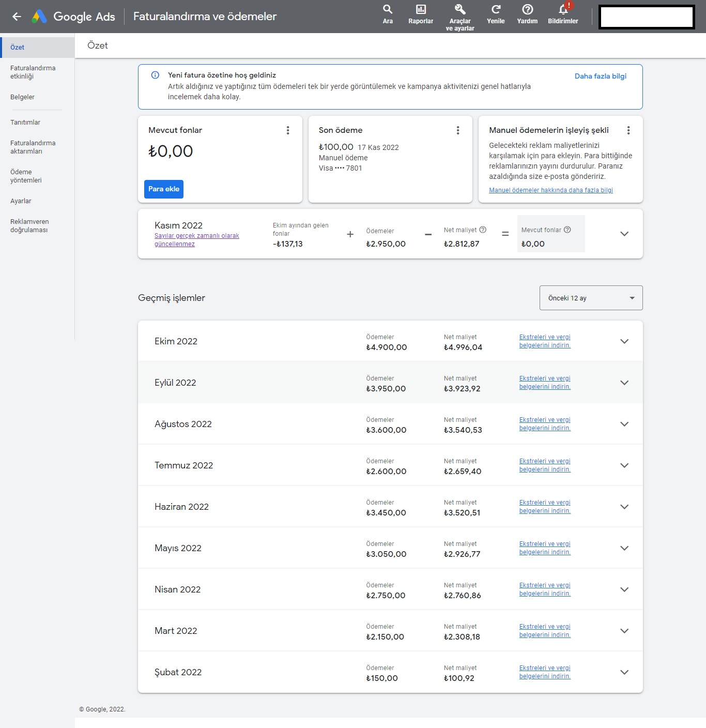
Task: Open Ayarlar in the sidebar
Action: (21, 201)
